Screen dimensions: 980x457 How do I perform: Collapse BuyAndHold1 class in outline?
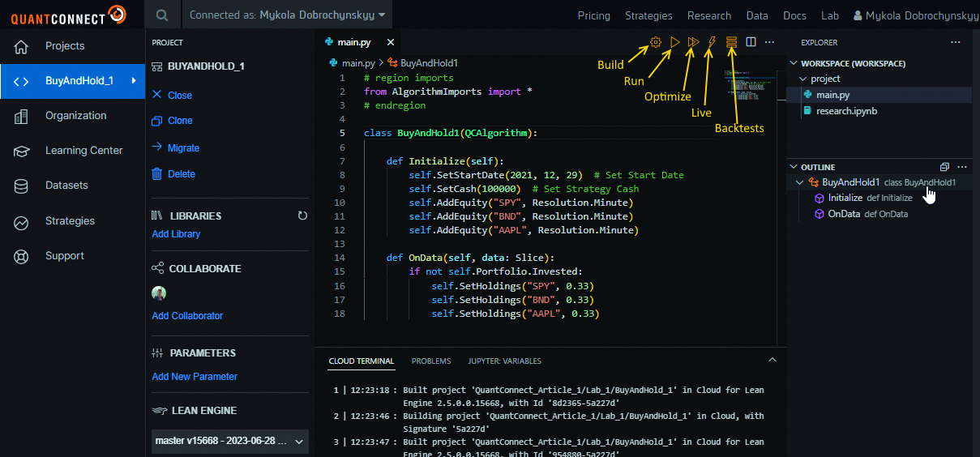[x=800, y=182]
